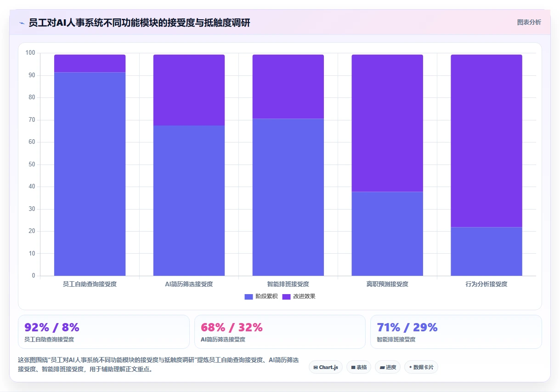Click the blue bar for 行为分析接受度
Viewport: 560px width, 392px height.
pyautogui.click(x=486, y=251)
